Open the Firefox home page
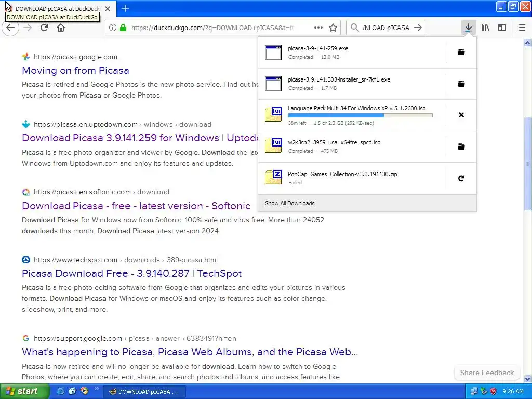 click(x=61, y=28)
